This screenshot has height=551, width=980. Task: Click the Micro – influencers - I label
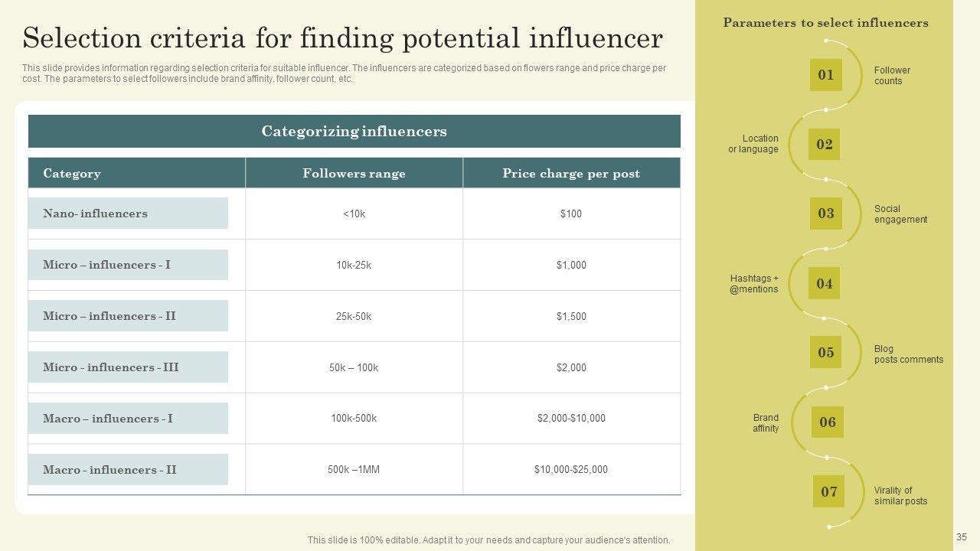pyautogui.click(x=128, y=265)
